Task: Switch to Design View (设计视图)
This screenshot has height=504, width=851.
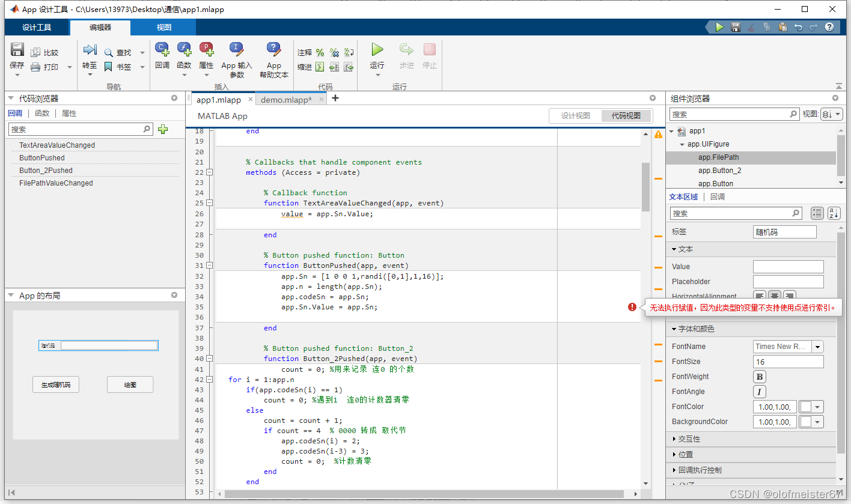Action: [x=575, y=116]
